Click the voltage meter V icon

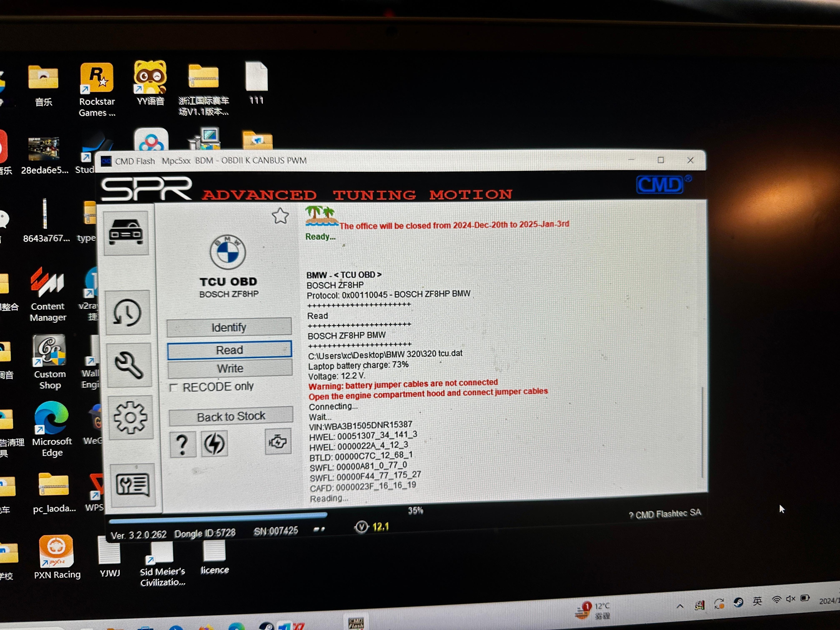click(361, 527)
